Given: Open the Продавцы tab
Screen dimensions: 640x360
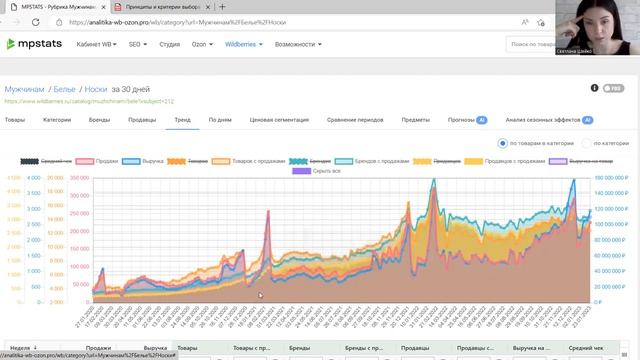Looking at the screenshot, I should [x=142, y=120].
